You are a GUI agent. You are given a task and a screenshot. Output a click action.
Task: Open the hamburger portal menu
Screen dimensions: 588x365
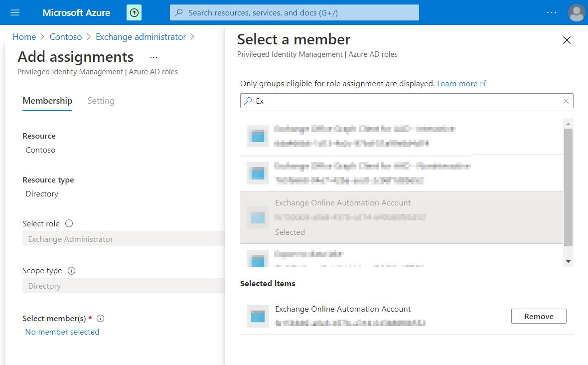(x=15, y=13)
